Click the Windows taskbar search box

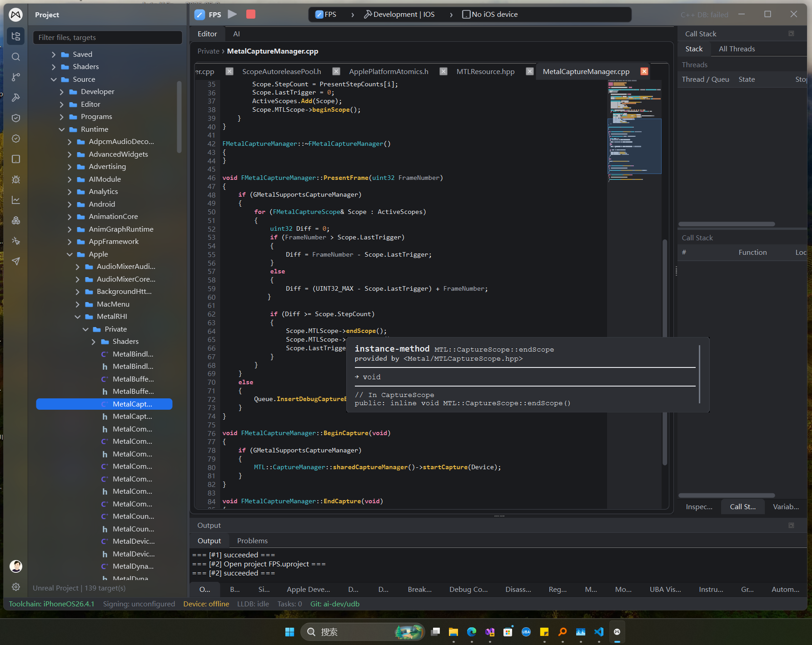tap(362, 632)
